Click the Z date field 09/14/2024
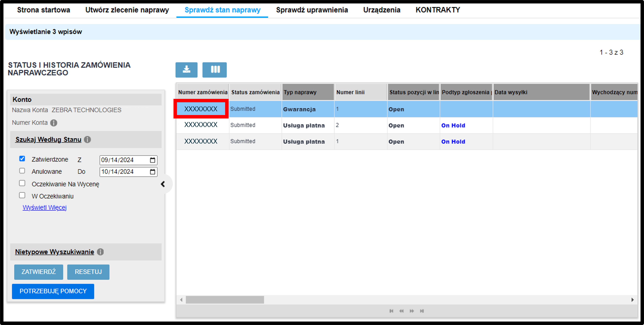 (129, 160)
